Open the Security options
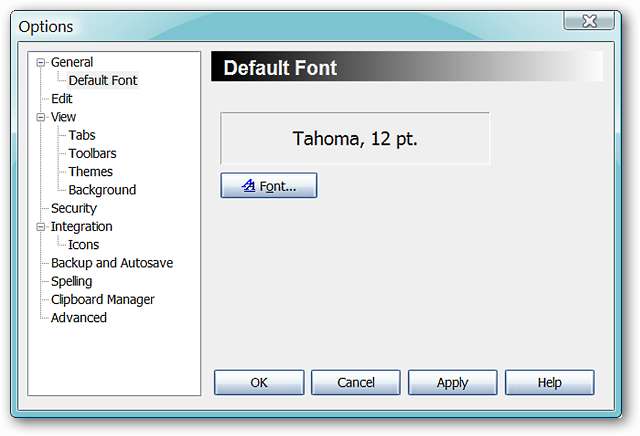 tap(73, 208)
